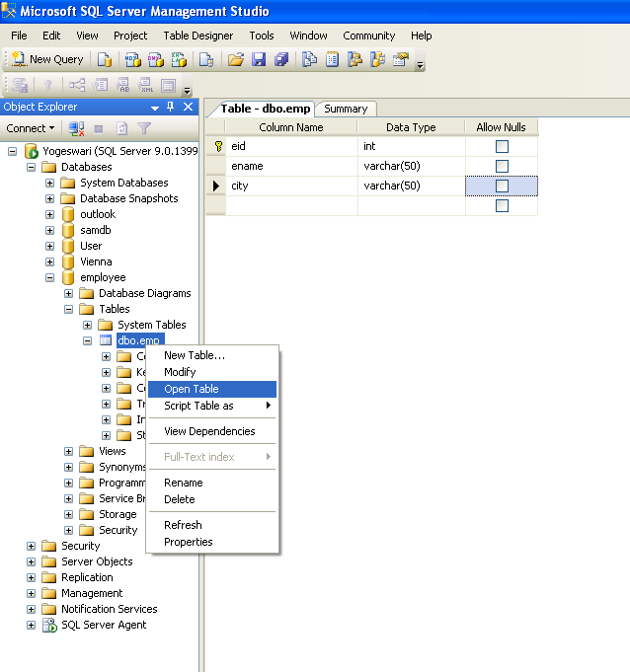Viewport: 630px width, 672px height.
Task: Toggle Allow Nulls for ename column
Action: [x=502, y=167]
